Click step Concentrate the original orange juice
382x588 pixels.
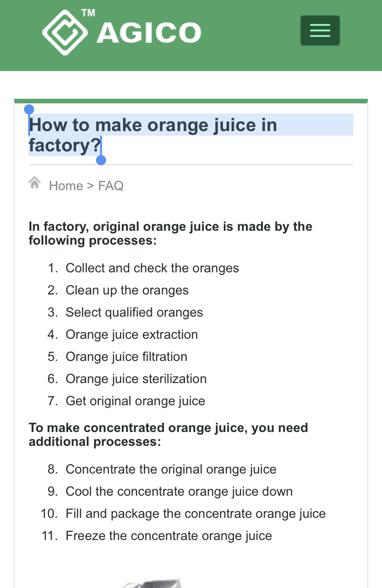[x=171, y=469]
